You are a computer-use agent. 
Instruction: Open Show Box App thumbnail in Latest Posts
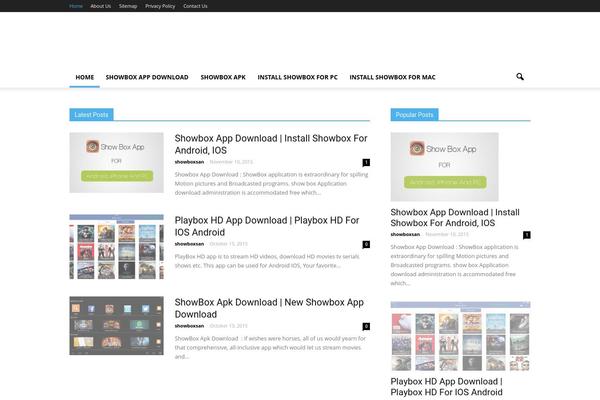click(x=116, y=163)
